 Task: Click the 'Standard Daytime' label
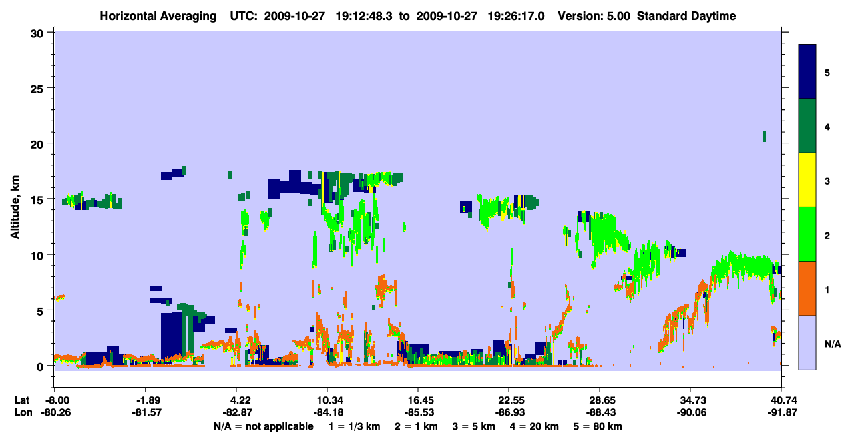(x=686, y=16)
